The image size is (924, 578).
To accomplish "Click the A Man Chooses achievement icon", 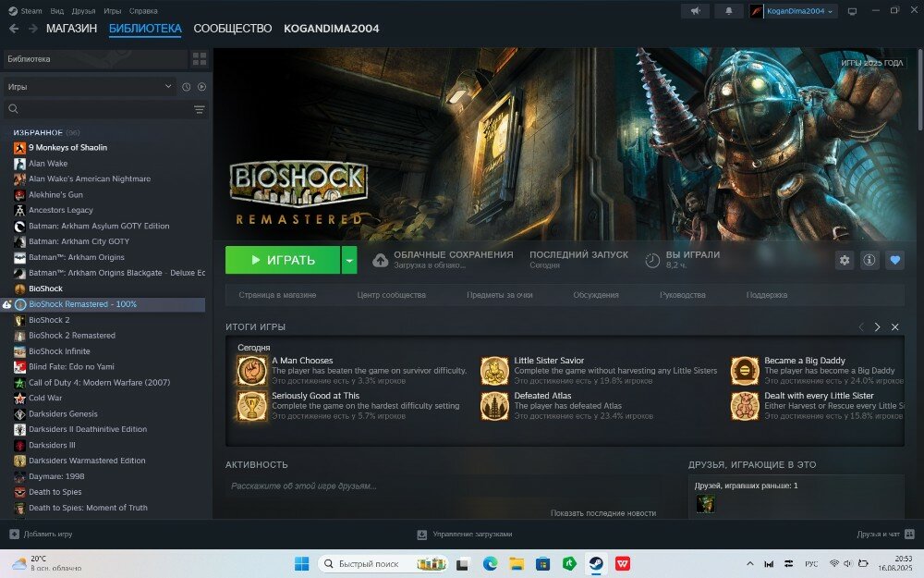I will [x=252, y=371].
